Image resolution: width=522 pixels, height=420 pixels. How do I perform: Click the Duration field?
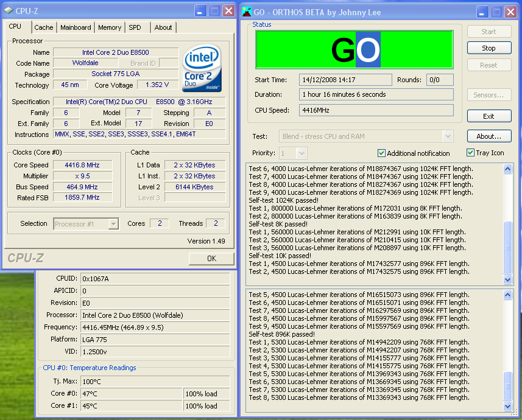(376, 94)
